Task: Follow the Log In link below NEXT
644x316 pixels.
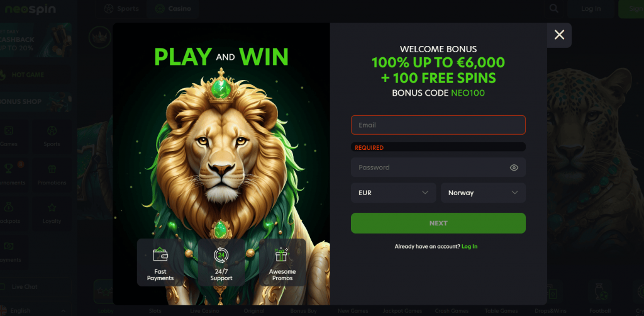Action: pyautogui.click(x=469, y=247)
